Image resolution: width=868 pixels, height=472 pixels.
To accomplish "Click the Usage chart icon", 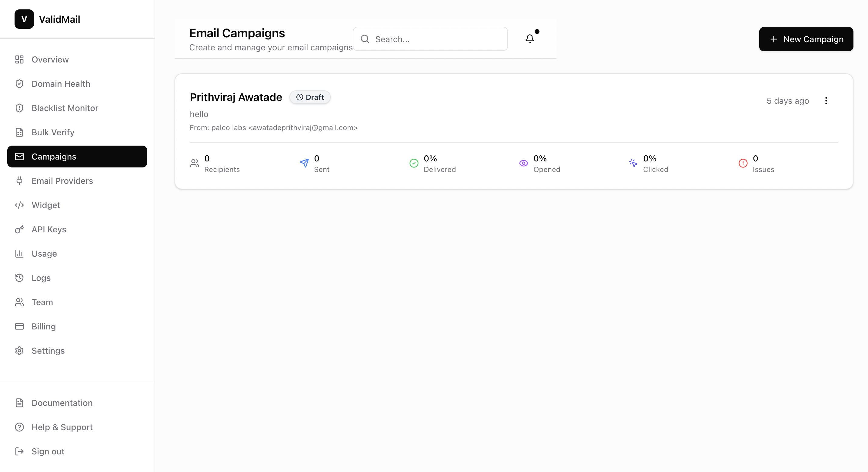I will coord(19,254).
